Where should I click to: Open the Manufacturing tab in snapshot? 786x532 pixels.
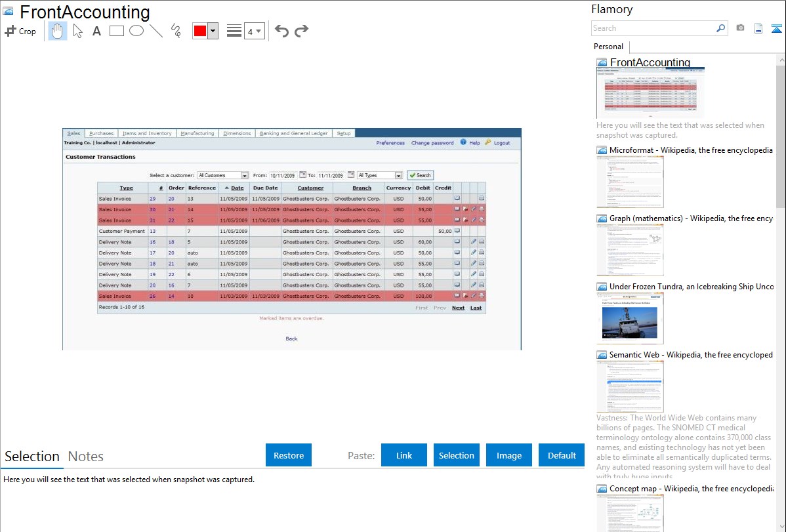coord(197,133)
